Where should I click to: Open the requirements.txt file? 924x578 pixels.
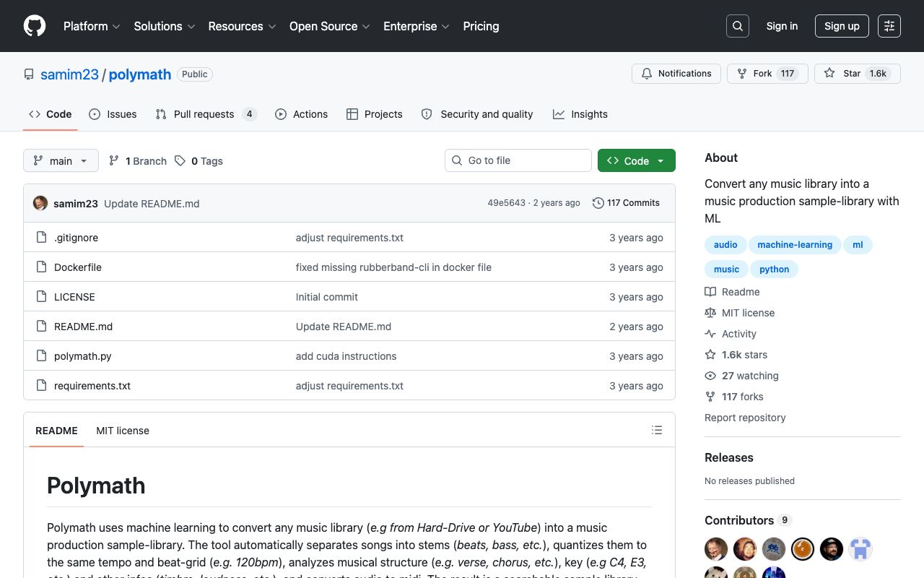click(x=92, y=386)
